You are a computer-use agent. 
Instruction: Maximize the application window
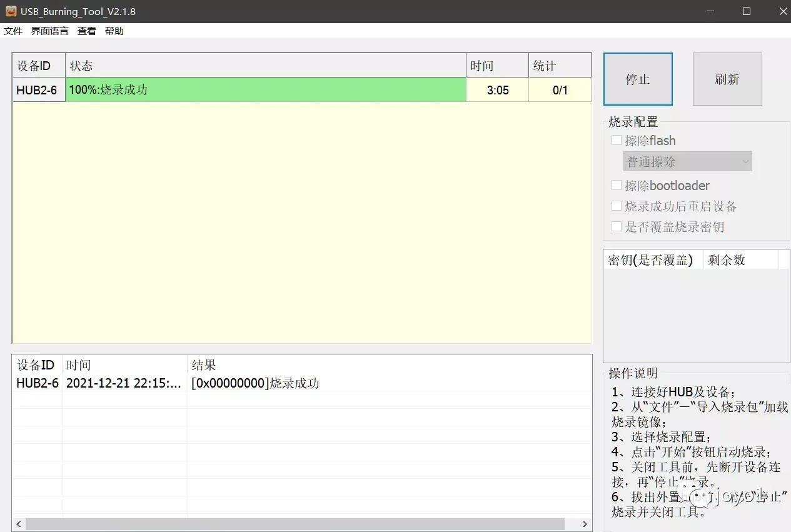(x=746, y=11)
